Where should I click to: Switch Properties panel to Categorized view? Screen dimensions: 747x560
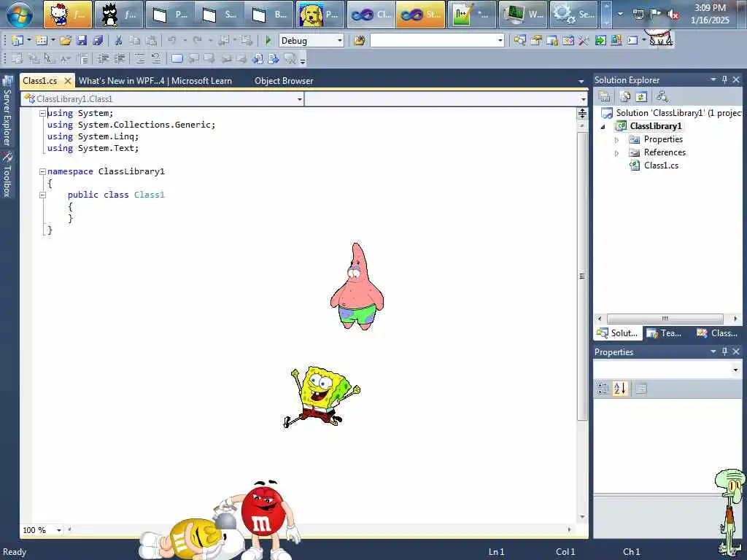click(x=603, y=389)
